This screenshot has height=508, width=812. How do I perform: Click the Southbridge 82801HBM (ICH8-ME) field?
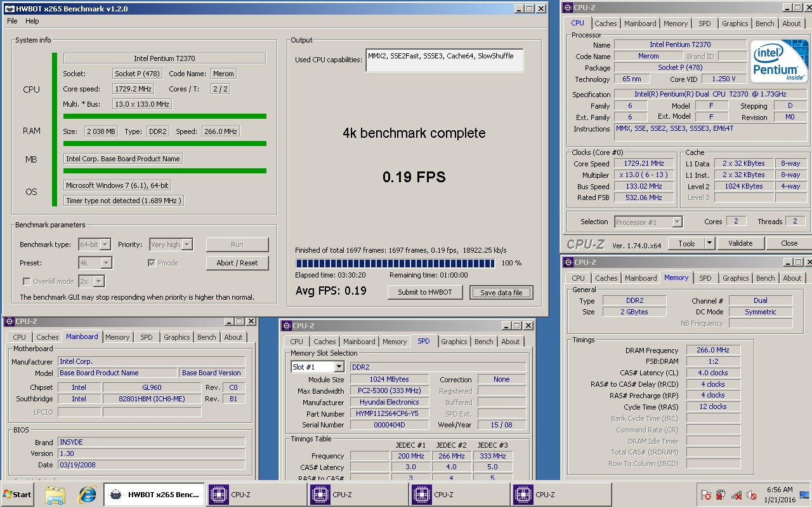152,399
